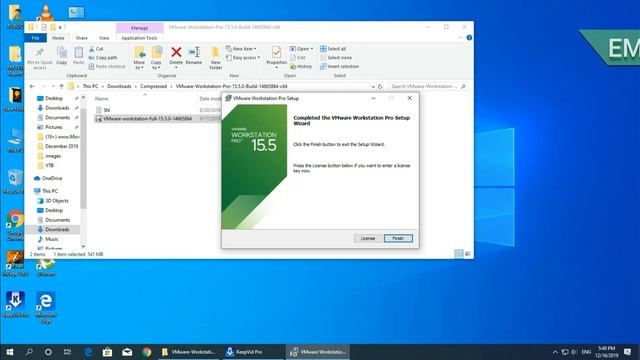Screen dimensions: 640x360
Task: Click the Name column header
Action: tap(102, 99)
